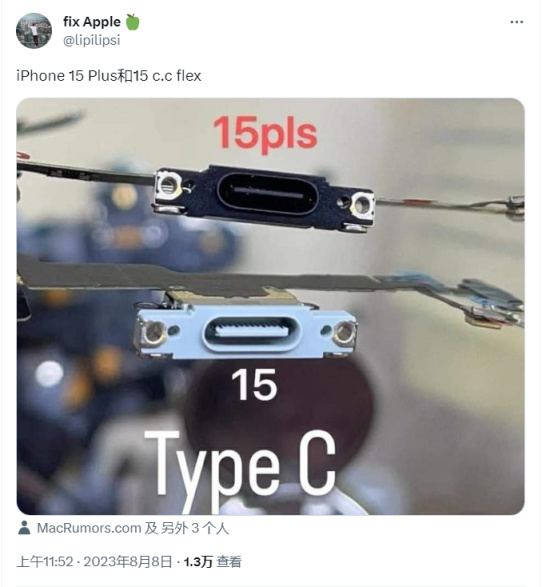Viewport: 542px width, 587px height.
Task: Click the tagged people person icon
Action: [24, 528]
